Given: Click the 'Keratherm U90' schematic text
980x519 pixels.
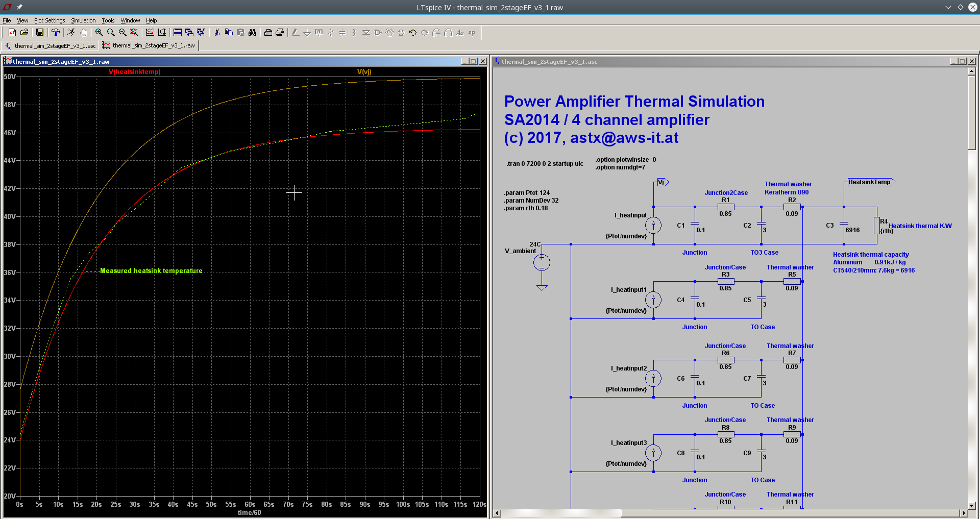Looking at the screenshot, I should click(787, 192).
